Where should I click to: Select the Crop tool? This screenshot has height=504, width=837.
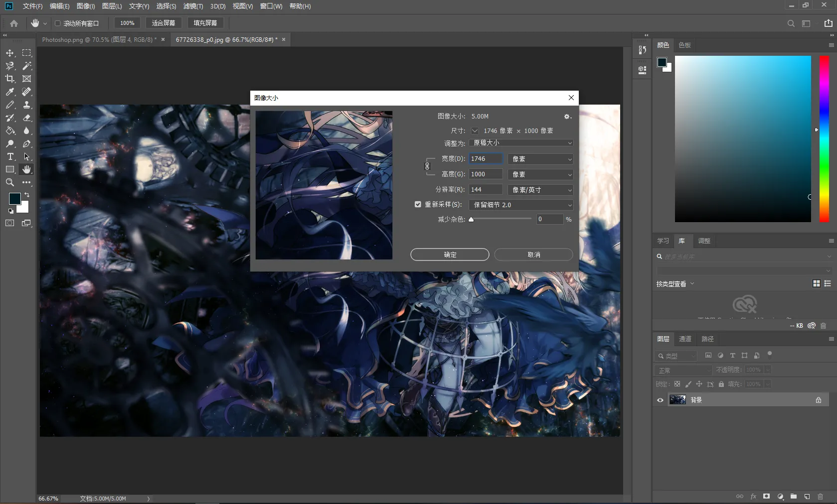[x=10, y=79]
